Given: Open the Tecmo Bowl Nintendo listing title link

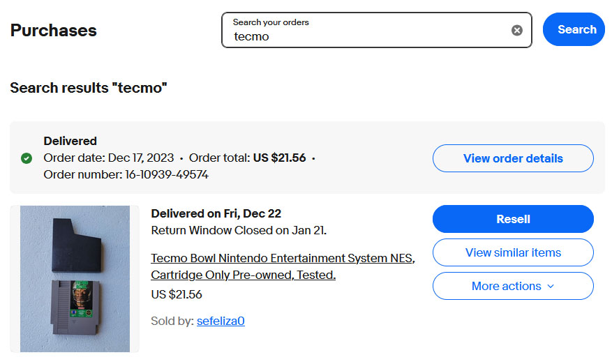Looking at the screenshot, I should click(x=283, y=266).
